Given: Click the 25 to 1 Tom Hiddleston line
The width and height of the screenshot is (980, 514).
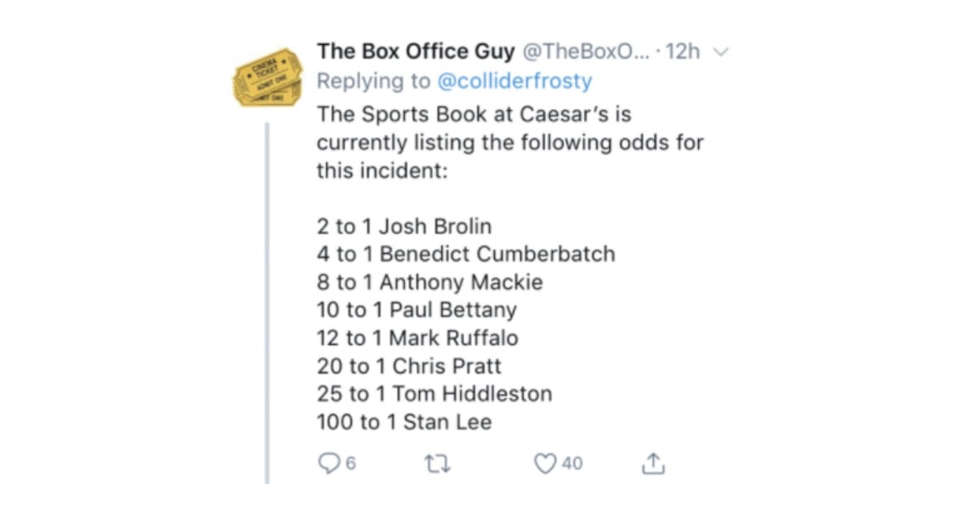Looking at the screenshot, I should pyautogui.click(x=434, y=394).
